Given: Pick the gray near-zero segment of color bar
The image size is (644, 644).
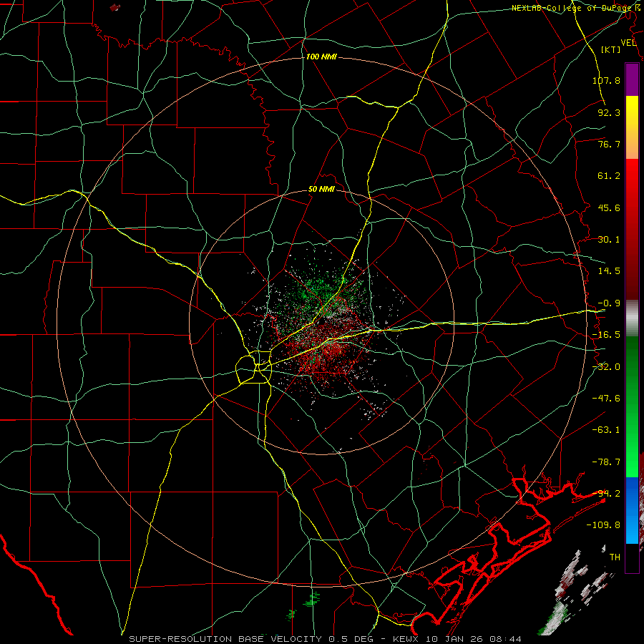Looking at the screenshot, I should pyautogui.click(x=632, y=318).
